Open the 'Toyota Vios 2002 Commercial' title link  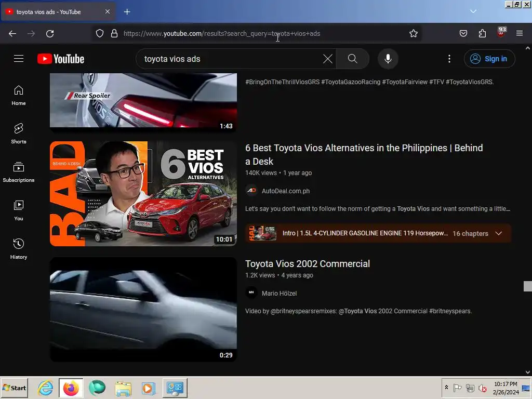coord(308,263)
